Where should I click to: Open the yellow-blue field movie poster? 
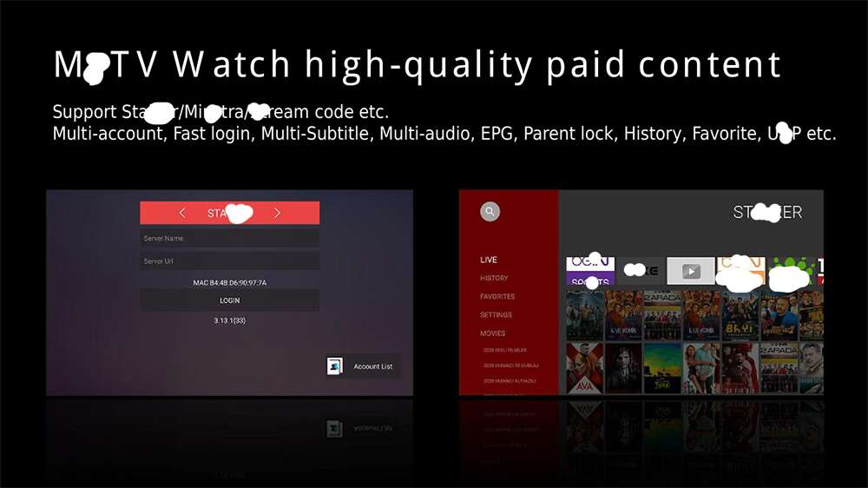[662, 368]
